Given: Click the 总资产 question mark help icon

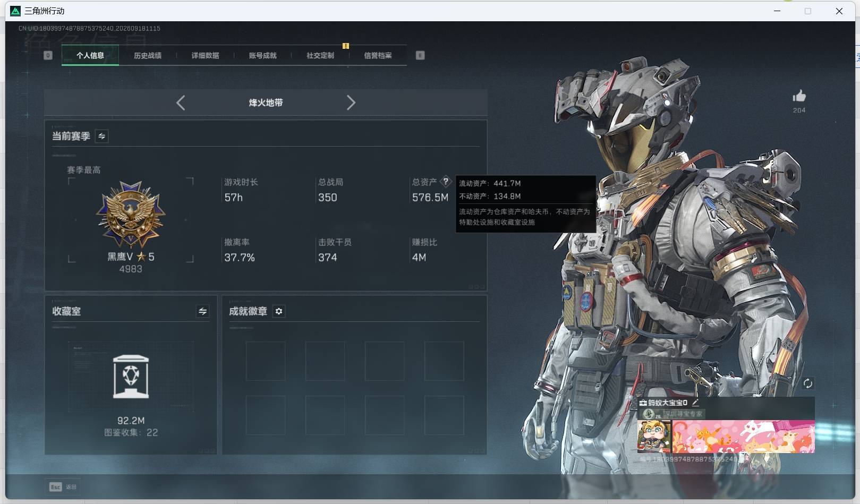Looking at the screenshot, I should click(x=446, y=182).
